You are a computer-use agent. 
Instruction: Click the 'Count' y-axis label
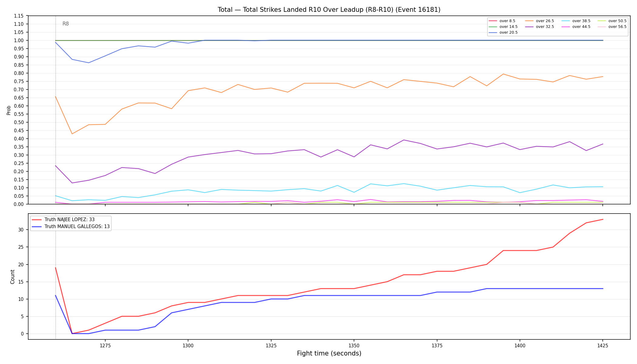tap(12, 277)
